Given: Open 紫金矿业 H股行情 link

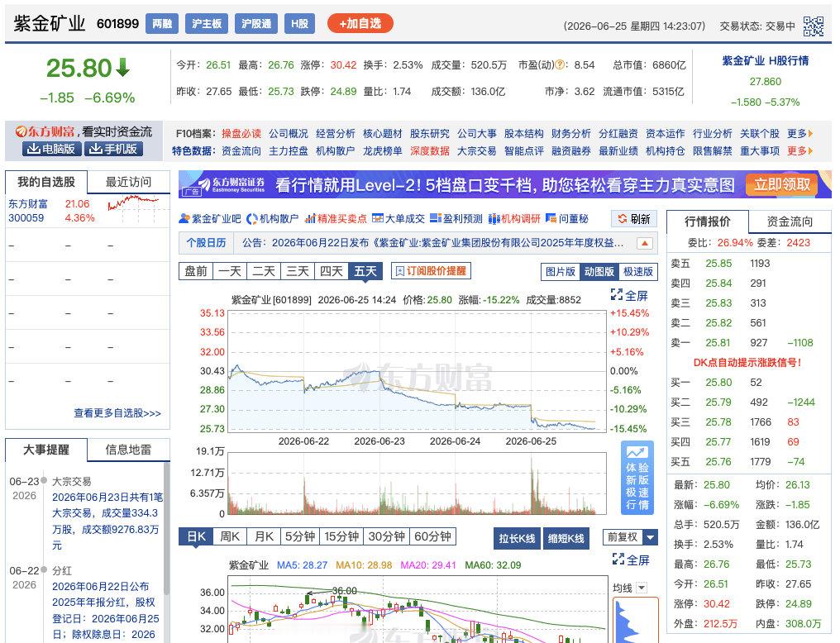Looking at the screenshot, I should coord(765,61).
